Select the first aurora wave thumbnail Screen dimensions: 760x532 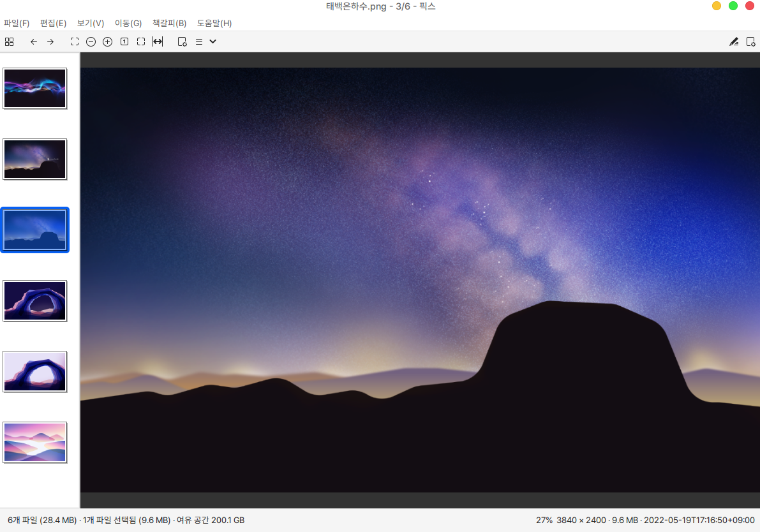(35, 89)
